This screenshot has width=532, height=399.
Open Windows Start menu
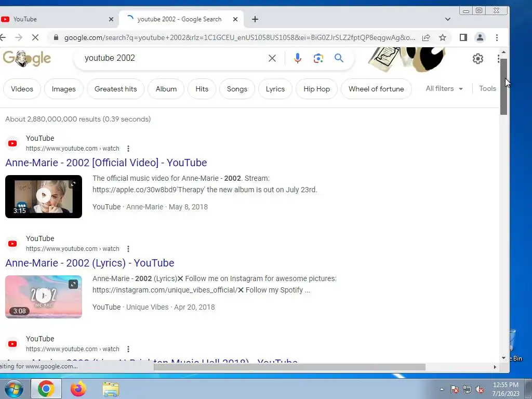pyautogui.click(x=14, y=389)
